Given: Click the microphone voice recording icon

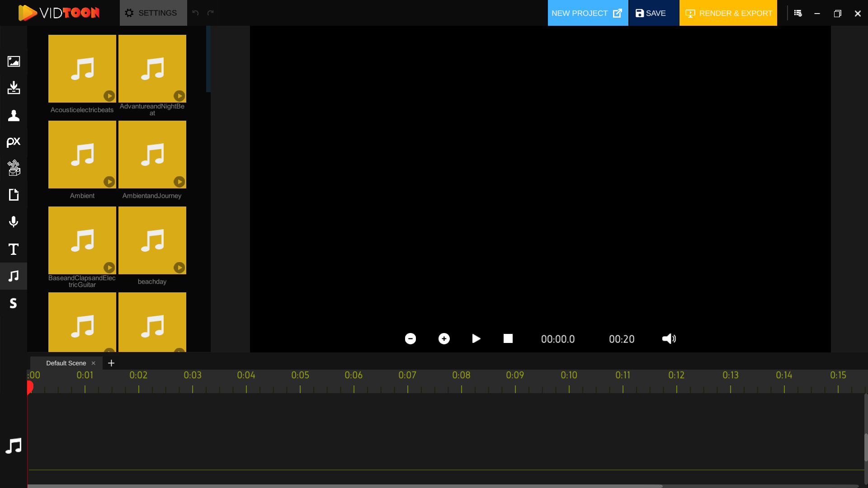Looking at the screenshot, I should click(x=14, y=222).
